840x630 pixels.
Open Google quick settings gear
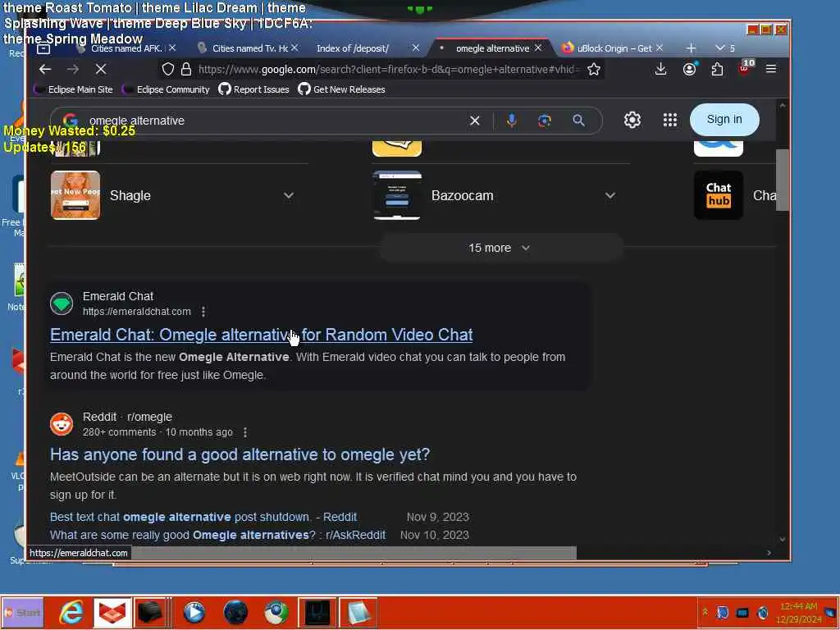(632, 120)
